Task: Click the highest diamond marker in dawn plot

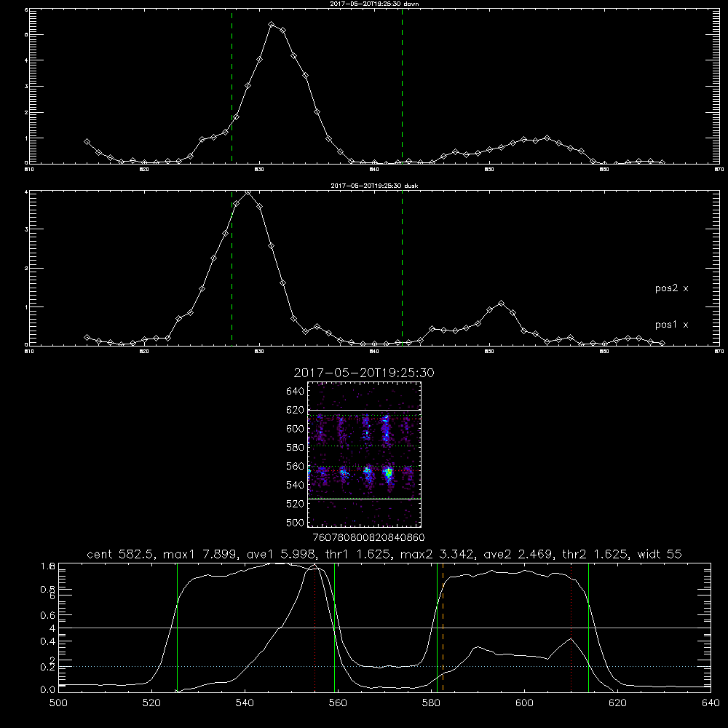Action: (272, 25)
